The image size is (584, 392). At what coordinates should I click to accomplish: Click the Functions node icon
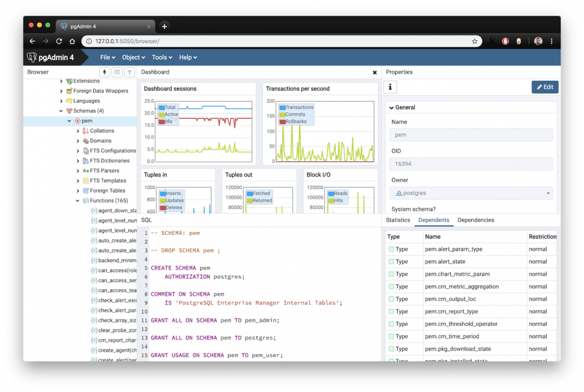point(86,201)
